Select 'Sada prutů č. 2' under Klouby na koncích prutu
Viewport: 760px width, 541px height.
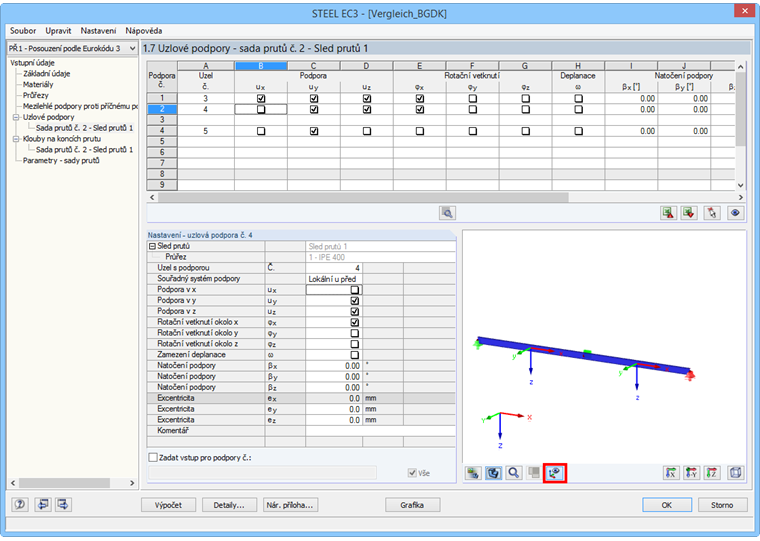tap(84, 149)
